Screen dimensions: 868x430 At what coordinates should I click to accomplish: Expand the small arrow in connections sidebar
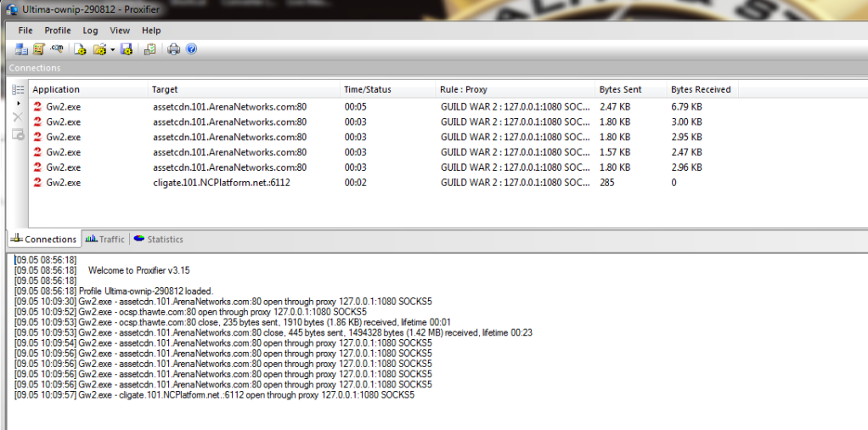(19, 104)
